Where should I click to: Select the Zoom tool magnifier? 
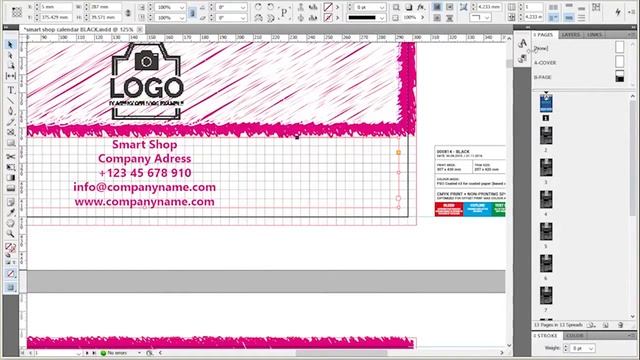pos(11,234)
